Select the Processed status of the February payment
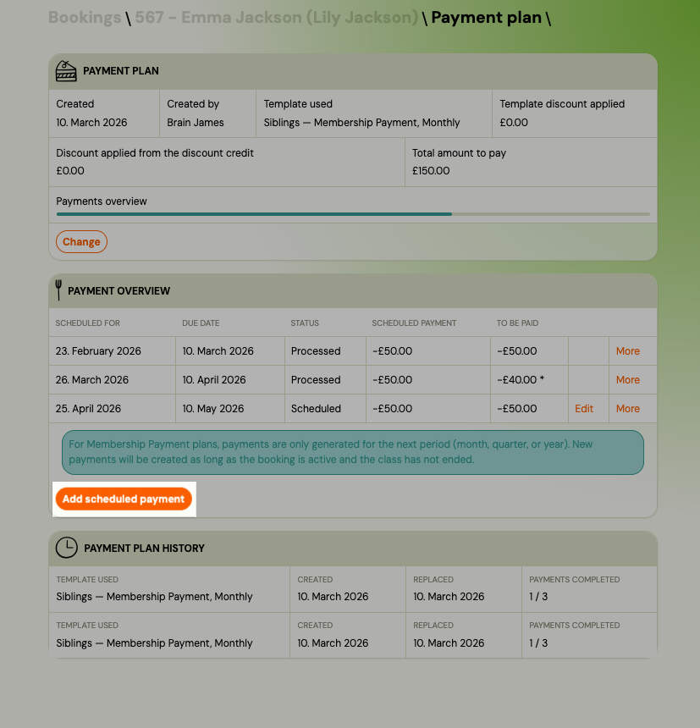700x728 pixels. [x=317, y=350]
